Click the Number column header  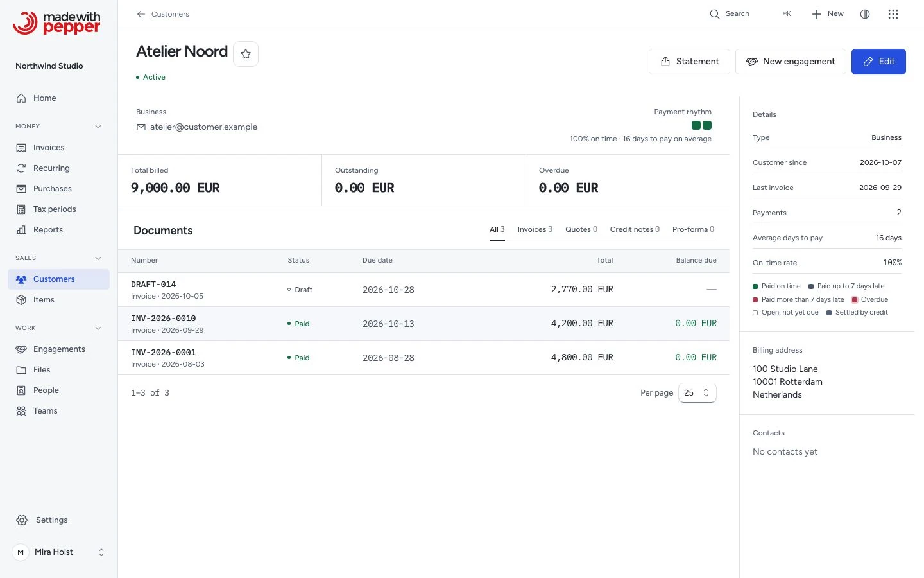pyautogui.click(x=144, y=261)
